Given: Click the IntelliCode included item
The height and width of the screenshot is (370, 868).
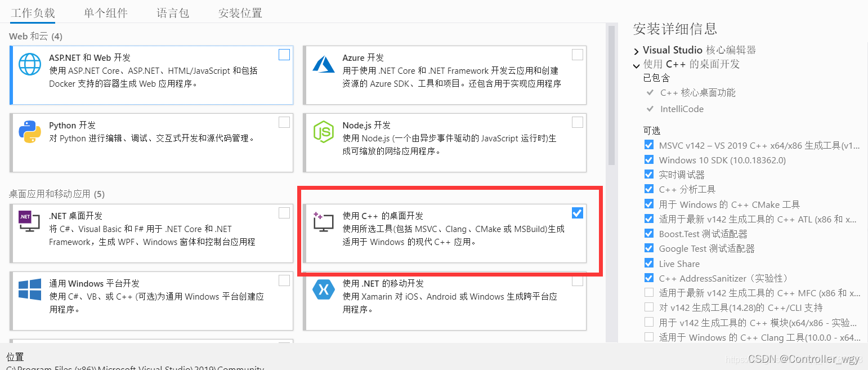Looking at the screenshot, I should coord(682,109).
